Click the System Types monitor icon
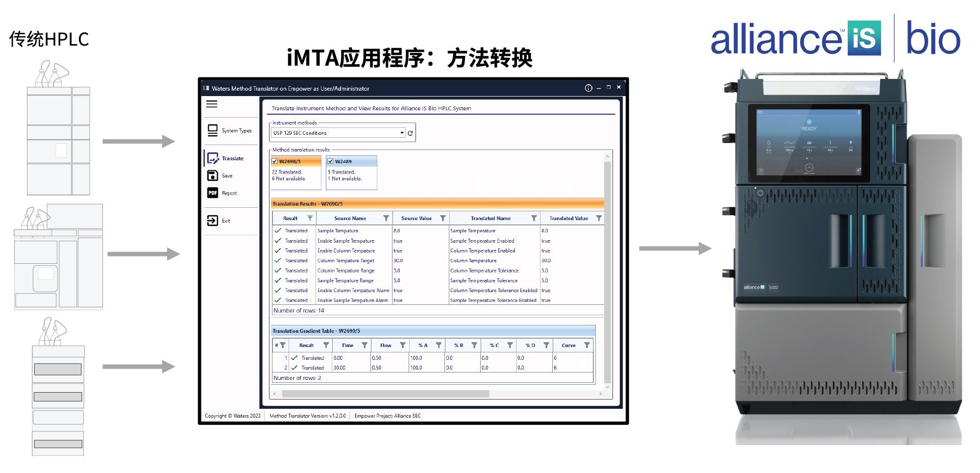Viewport: 980px width, 473px height. point(213,130)
